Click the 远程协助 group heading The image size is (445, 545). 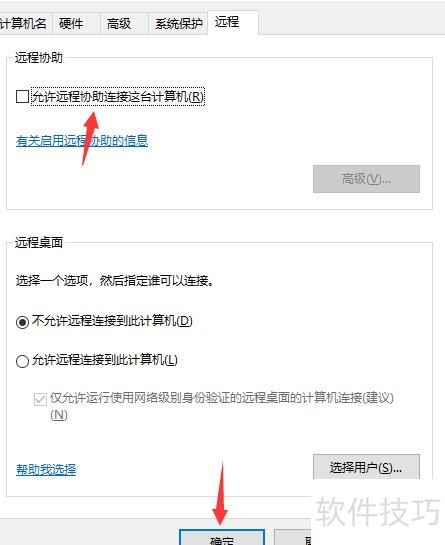(x=39, y=57)
